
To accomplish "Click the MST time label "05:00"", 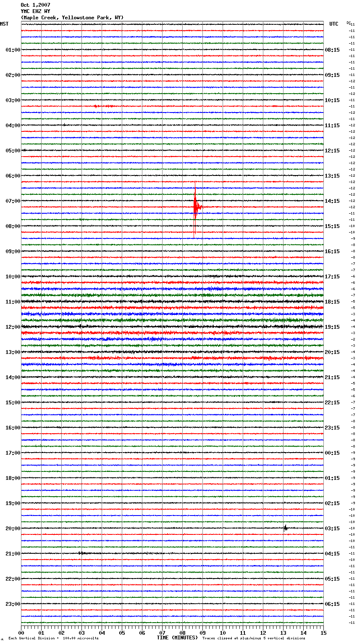I will tap(13, 151).
